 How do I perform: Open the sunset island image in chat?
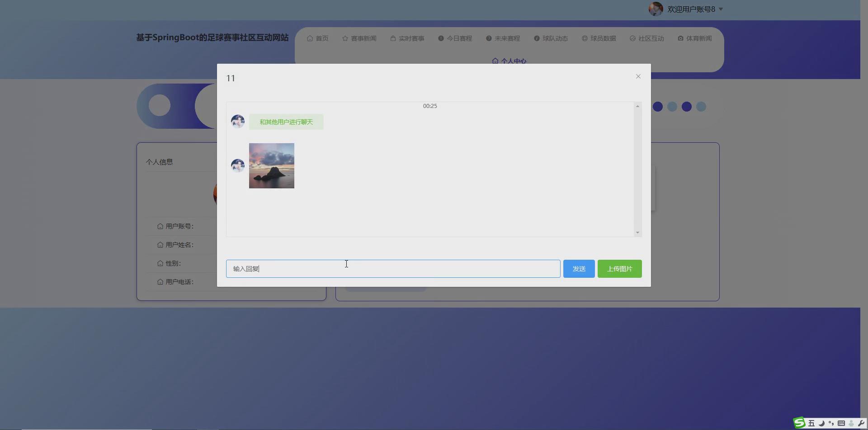(x=271, y=166)
